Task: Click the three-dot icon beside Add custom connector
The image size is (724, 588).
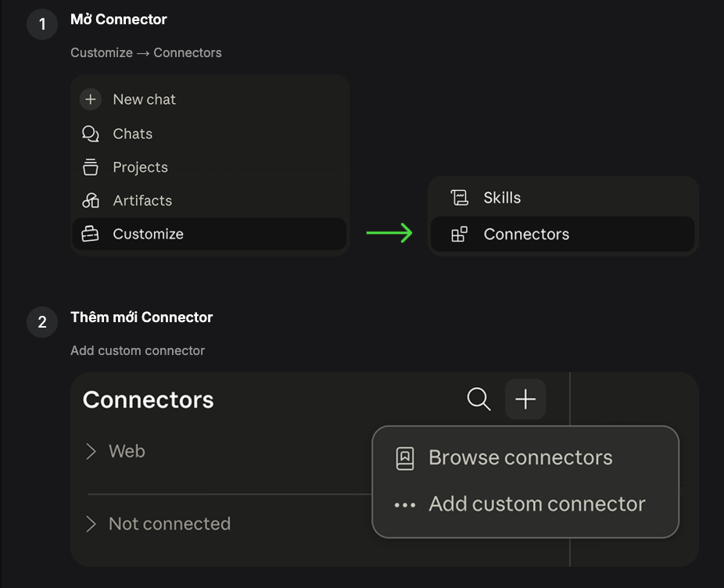Action: click(405, 505)
